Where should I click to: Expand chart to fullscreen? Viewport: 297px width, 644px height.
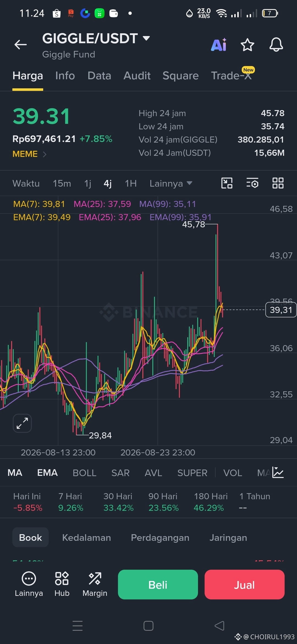click(x=22, y=423)
